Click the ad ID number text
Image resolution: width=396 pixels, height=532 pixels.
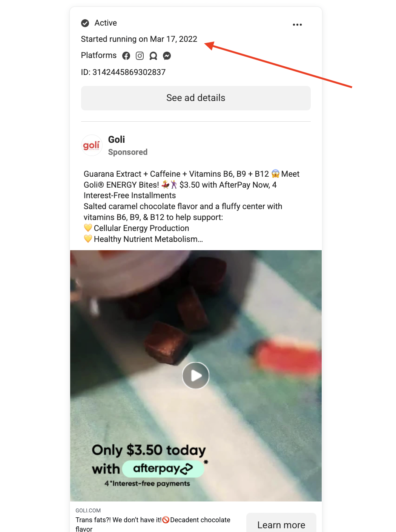pos(123,72)
